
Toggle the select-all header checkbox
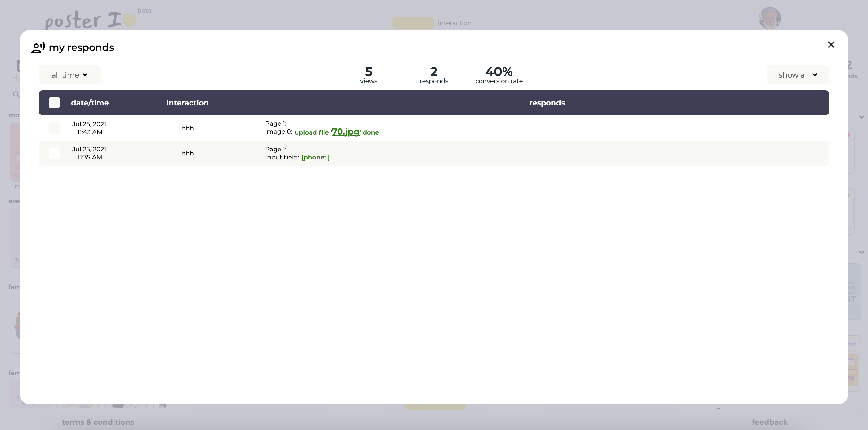click(54, 103)
